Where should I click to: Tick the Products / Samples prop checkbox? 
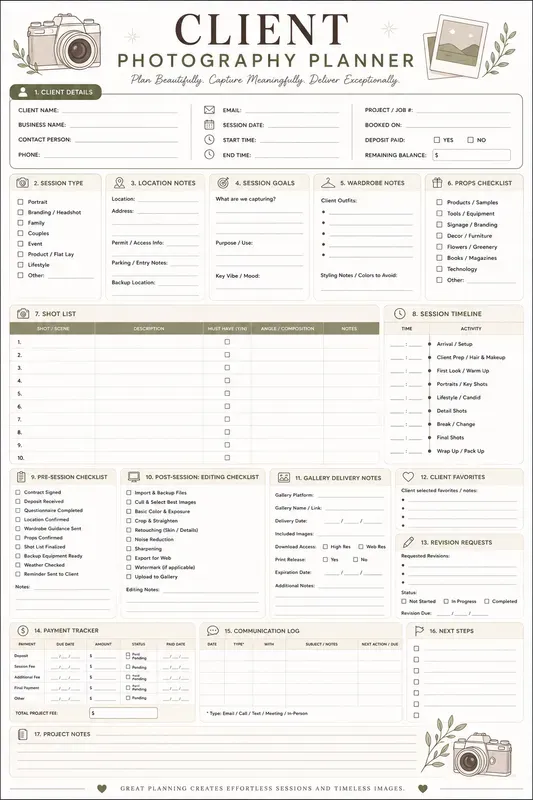point(439,202)
